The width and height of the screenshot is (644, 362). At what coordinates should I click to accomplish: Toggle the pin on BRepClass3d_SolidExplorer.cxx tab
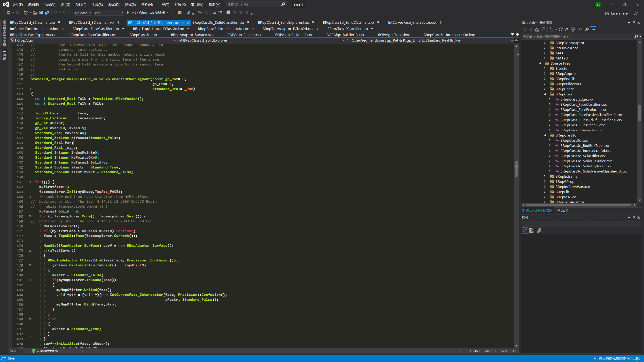point(184,23)
